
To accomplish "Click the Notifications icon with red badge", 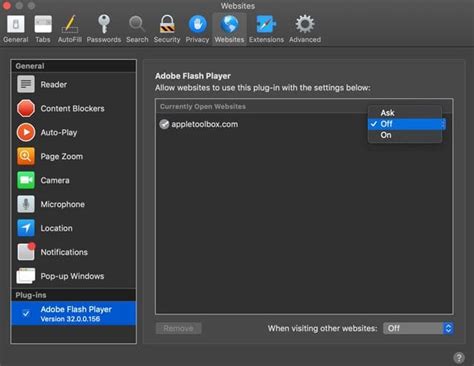I will click(x=26, y=252).
